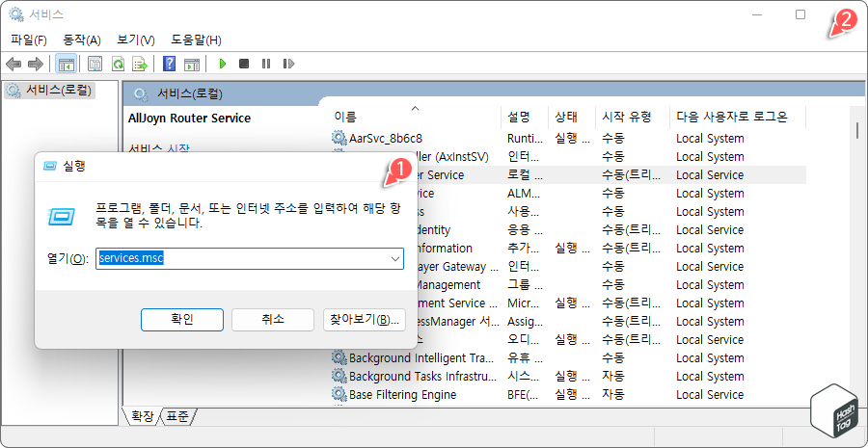Click the gear icon next to AarSvc_8b6c8
Image resolution: width=868 pixels, height=448 pixels.
(339, 138)
